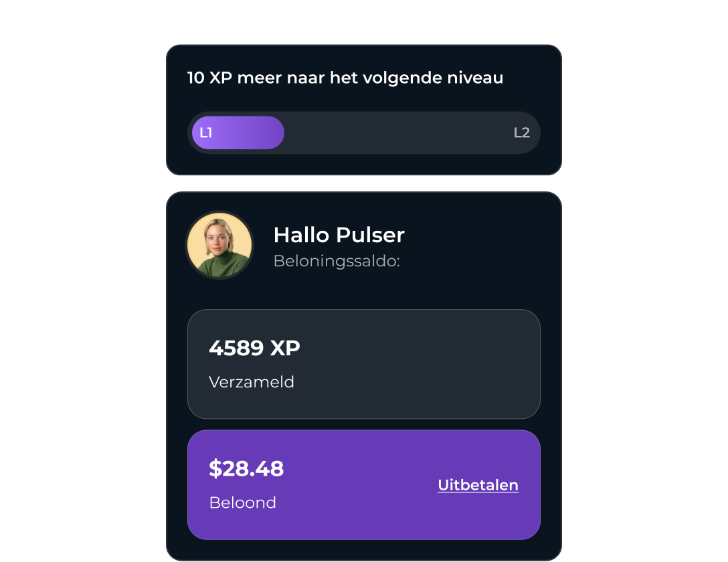Click the 10 XP meer heading
Image resolution: width=728 pixels, height=562 pixels.
[x=345, y=78]
